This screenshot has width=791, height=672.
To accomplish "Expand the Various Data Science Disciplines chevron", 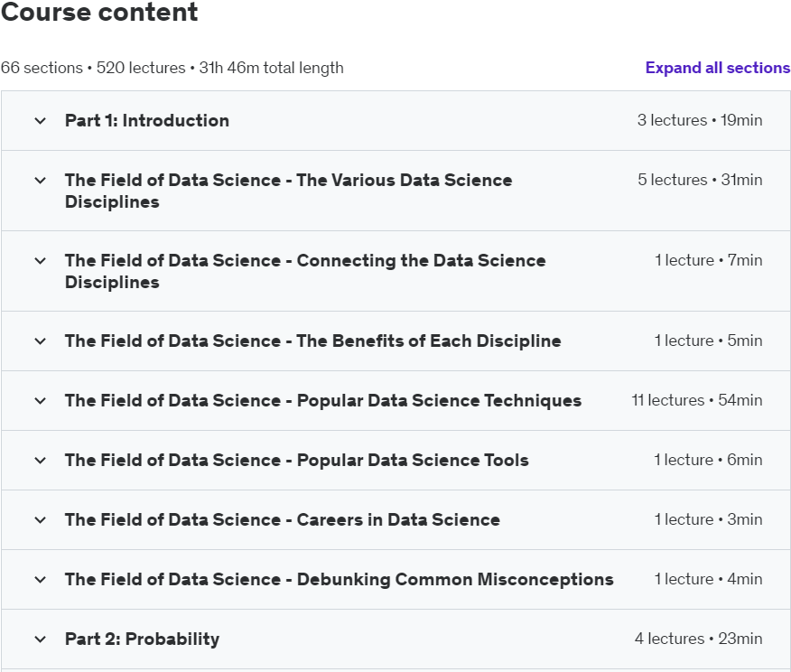I will (40, 181).
